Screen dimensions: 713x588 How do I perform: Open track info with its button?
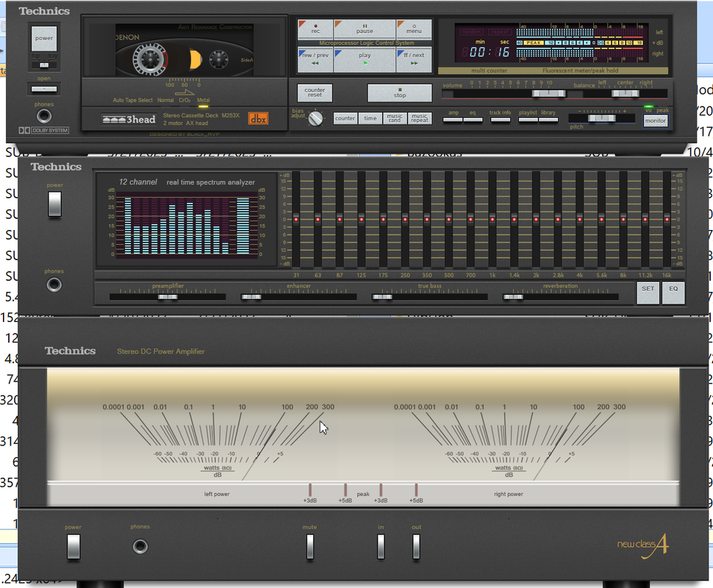(500, 120)
